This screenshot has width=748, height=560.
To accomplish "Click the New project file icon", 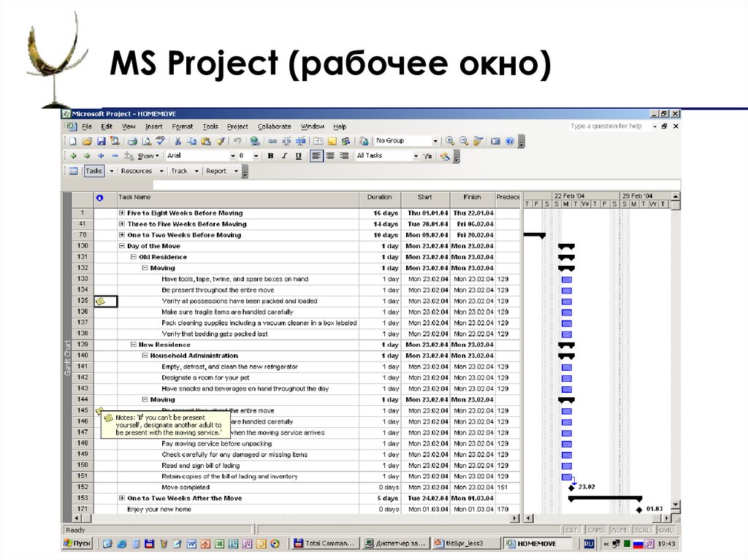I will 73,141.
